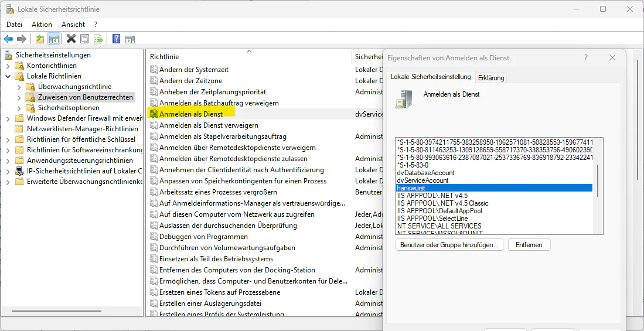Click the Export list toolbar icon
644x331 pixels.
tap(98, 39)
